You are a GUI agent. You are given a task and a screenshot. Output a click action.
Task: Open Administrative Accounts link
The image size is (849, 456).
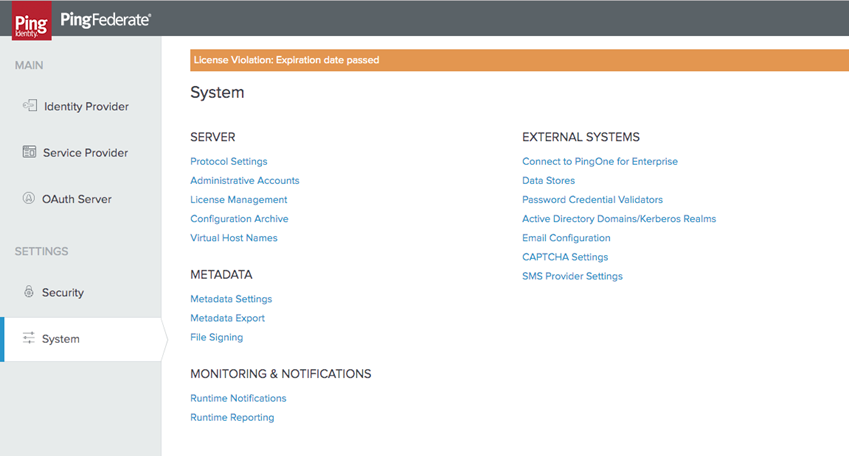[245, 180]
